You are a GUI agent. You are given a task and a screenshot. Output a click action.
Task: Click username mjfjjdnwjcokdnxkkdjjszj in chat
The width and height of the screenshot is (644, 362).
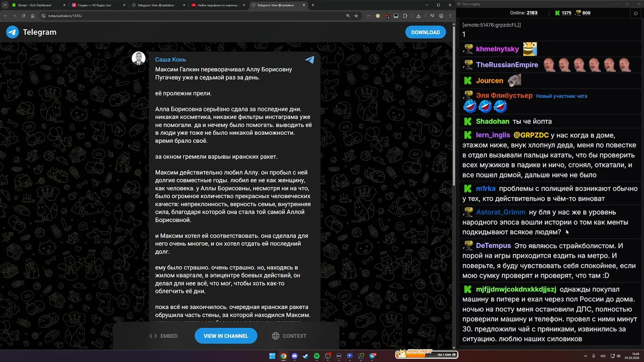516,290
